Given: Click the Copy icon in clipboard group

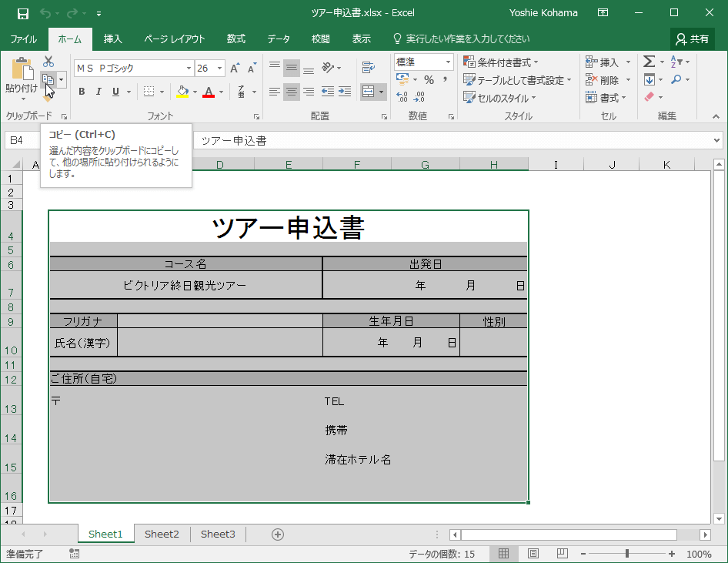Looking at the screenshot, I should pos(48,80).
